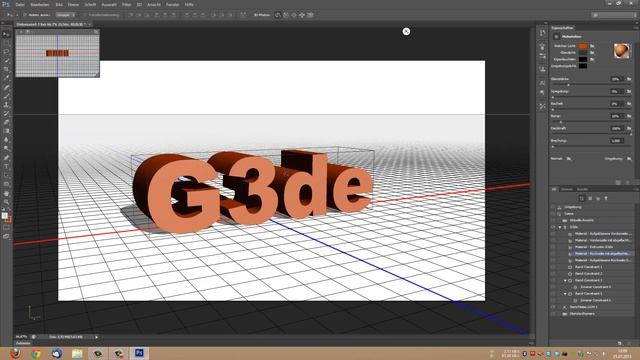Select the Eyedropper tool
This screenshot has width=640, height=360.
pyautogui.click(x=6, y=78)
